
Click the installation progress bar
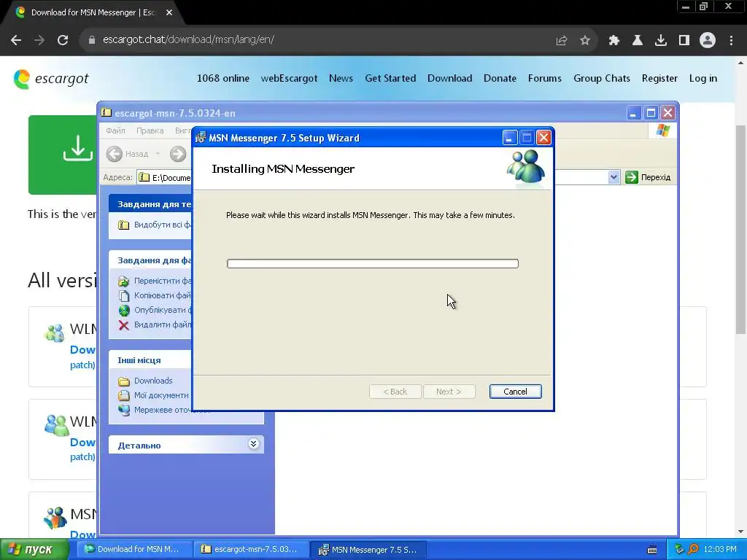(373, 263)
